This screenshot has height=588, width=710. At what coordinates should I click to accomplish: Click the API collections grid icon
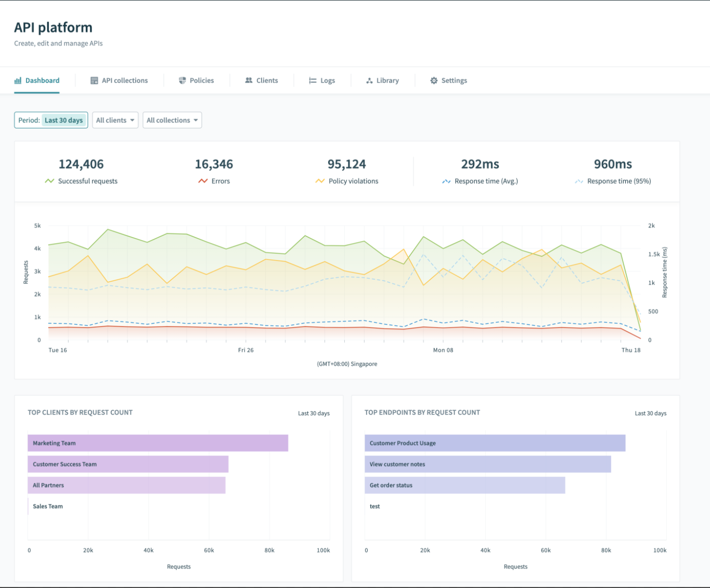click(x=94, y=80)
